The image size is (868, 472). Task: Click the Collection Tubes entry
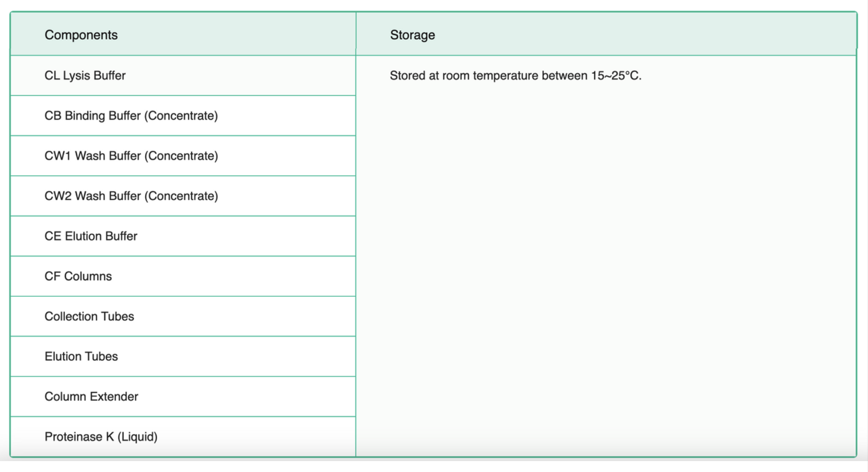(89, 316)
